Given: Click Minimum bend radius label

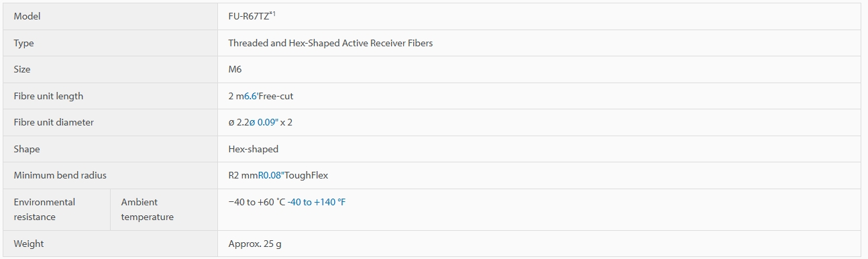Looking at the screenshot, I should (60, 175).
